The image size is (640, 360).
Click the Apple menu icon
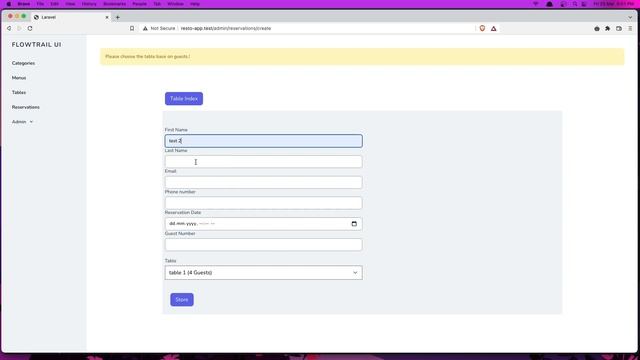(9, 4)
